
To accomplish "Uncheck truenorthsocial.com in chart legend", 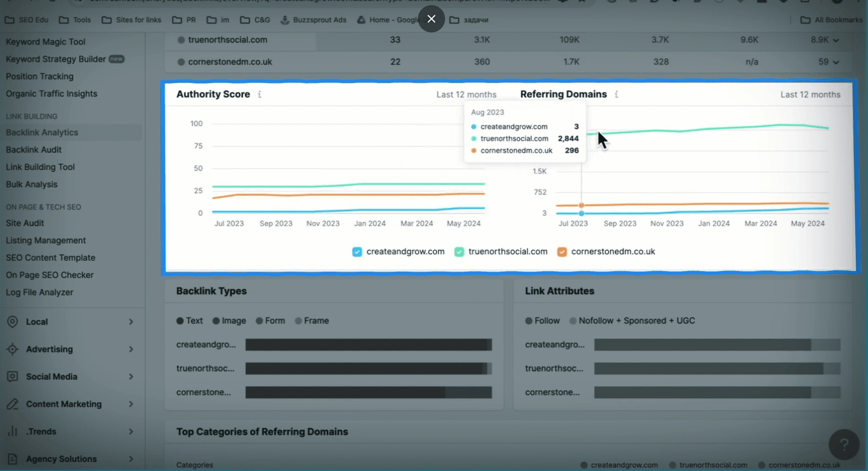I will [459, 252].
